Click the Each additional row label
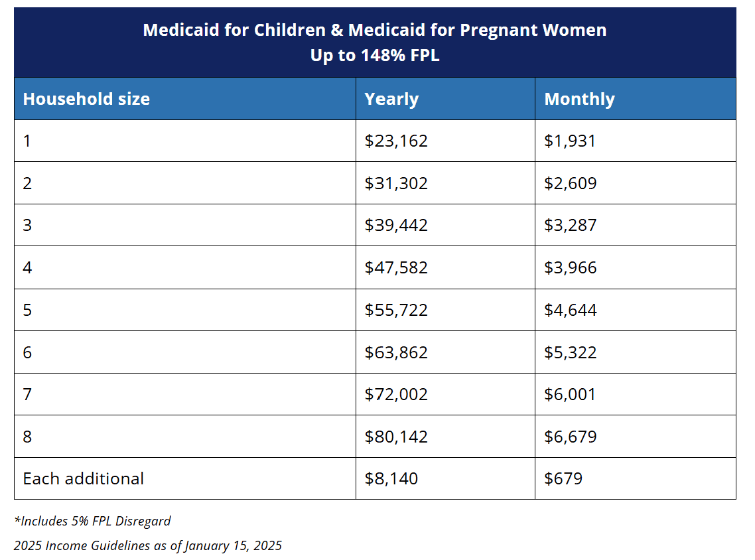The width and height of the screenshot is (755, 560). tap(83, 478)
